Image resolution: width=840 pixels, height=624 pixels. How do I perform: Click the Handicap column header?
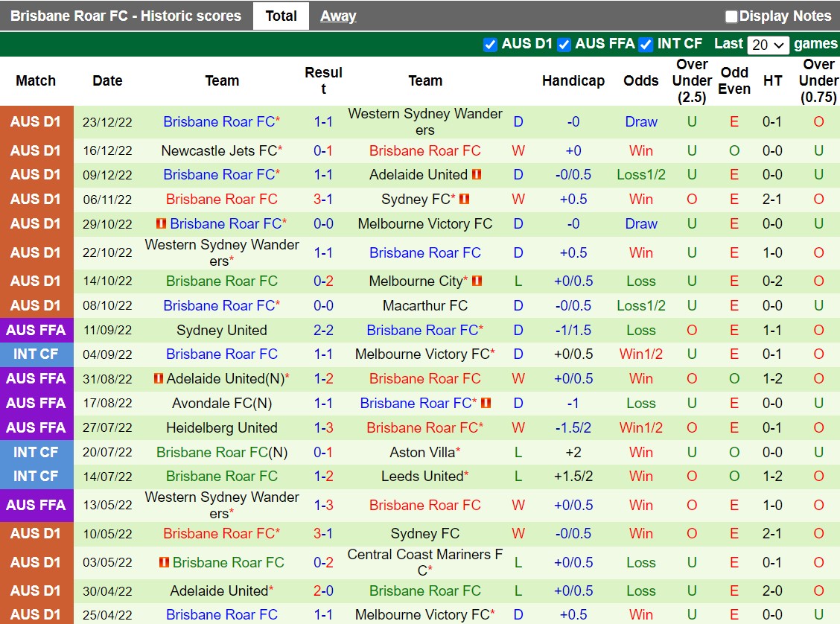click(573, 80)
